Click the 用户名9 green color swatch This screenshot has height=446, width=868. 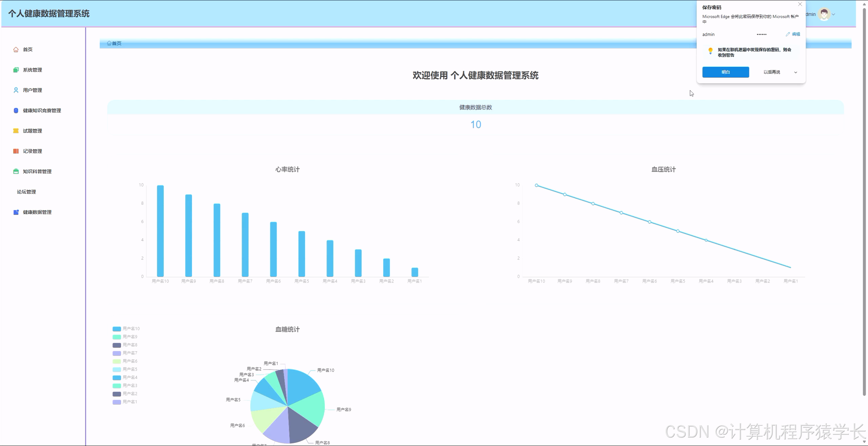tap(116, 336)
